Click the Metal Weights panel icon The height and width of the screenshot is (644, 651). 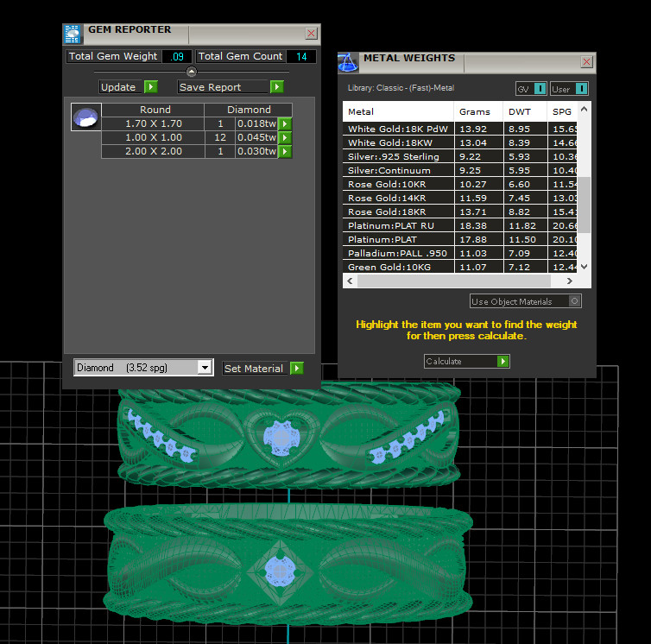348,62
